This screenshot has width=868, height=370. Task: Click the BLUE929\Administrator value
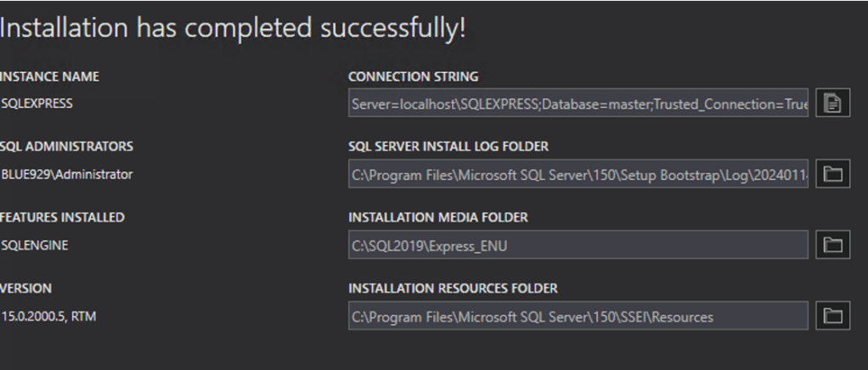tap(66, 175)
